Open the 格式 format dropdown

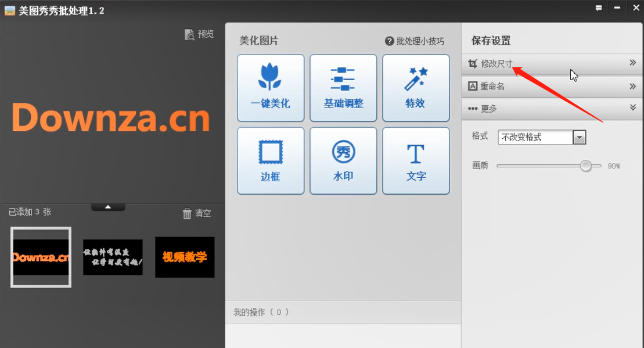coord(578,137)
